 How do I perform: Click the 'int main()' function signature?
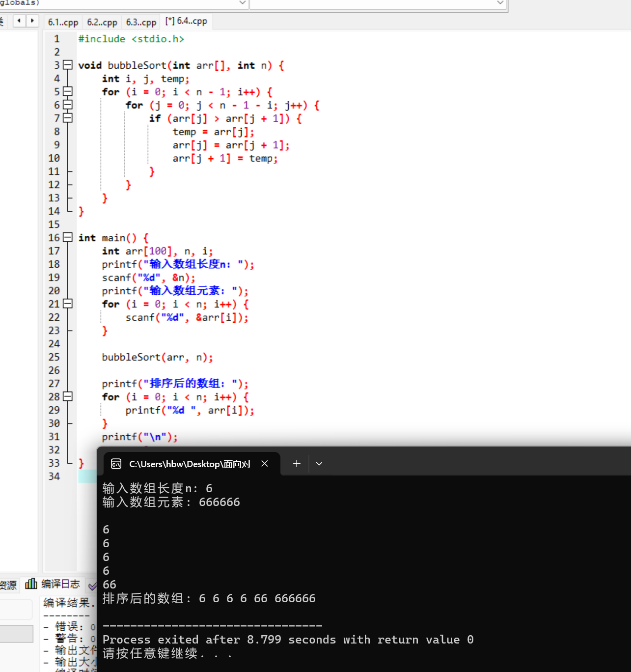click(113, 238)
